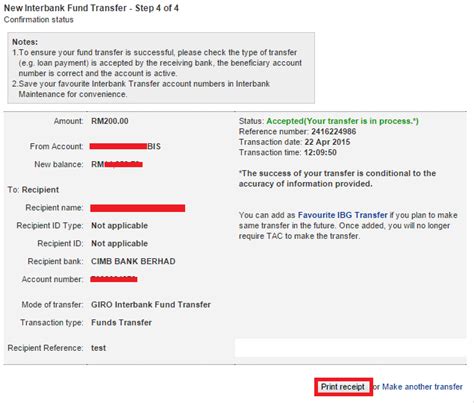Select the reference number 2416224986
This screenshot has width=474, height=403.
pyautogui.click(x=333, y=131)
